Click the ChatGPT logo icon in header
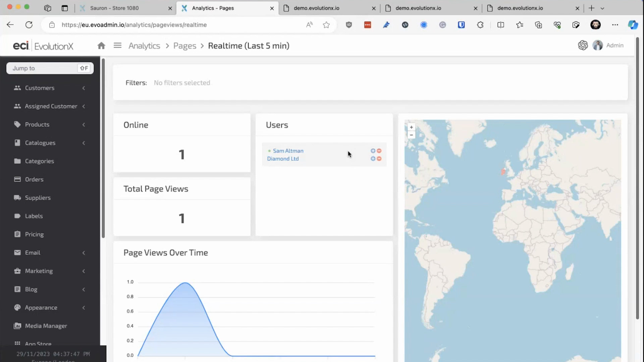644x362 pixels. click(x=583, y=45)
